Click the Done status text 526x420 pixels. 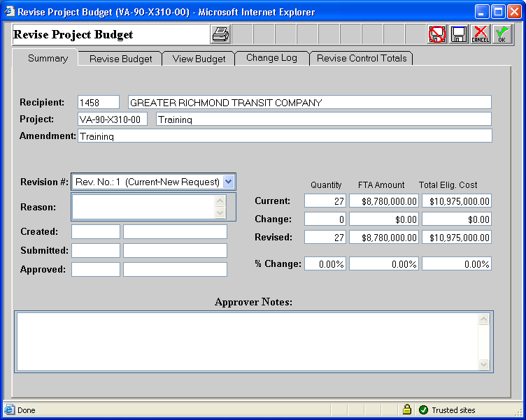coord(26,410)
